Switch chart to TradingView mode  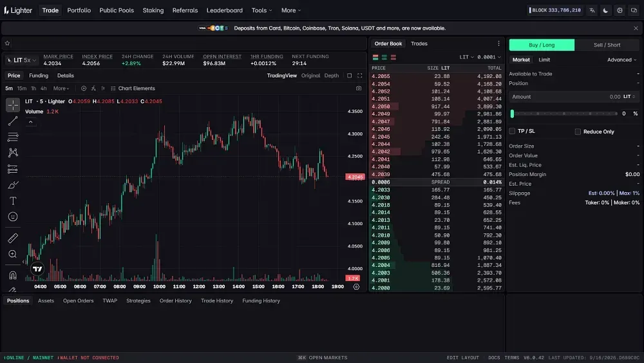282,75
